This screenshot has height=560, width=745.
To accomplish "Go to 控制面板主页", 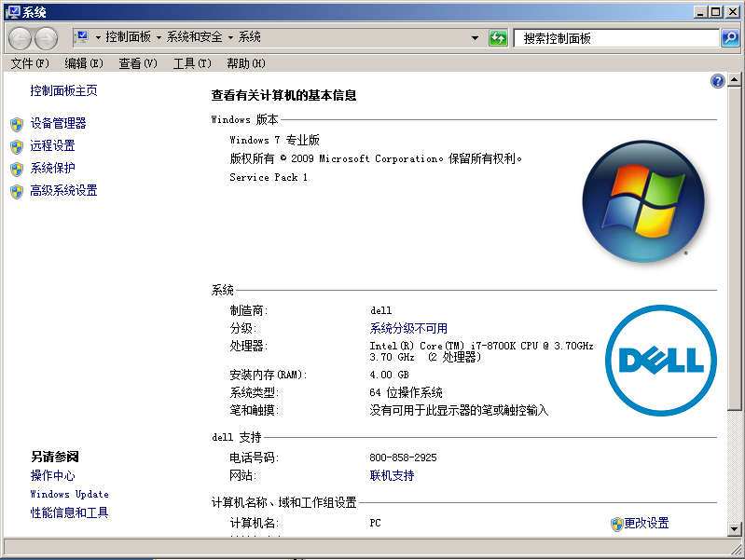I will (x=63, y=90).
